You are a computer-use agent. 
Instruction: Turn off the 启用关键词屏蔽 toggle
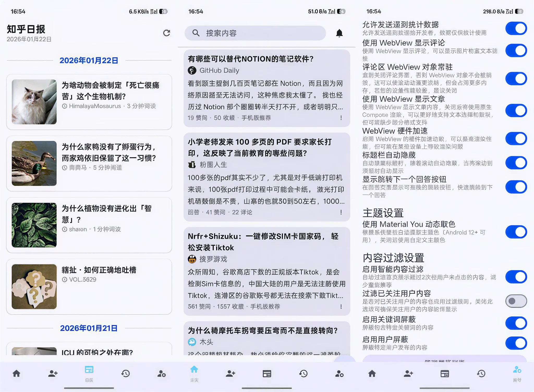(516, 323)
